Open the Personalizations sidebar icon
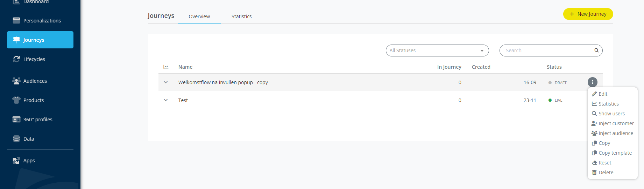Viewport: 644px width, 189px height. point(16,20)
